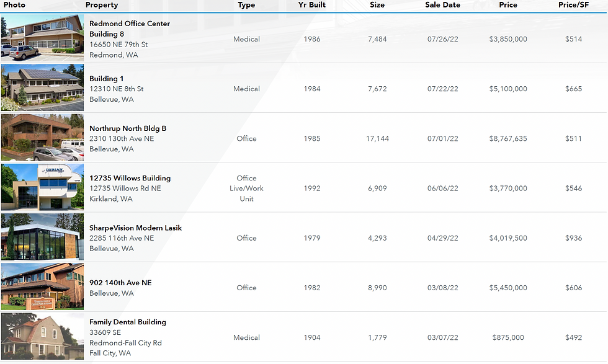The height and width of the screenshot is (364, 608).
Task: Open the SharpeVision Modern Lasik photo
Action: coord(42,237)
